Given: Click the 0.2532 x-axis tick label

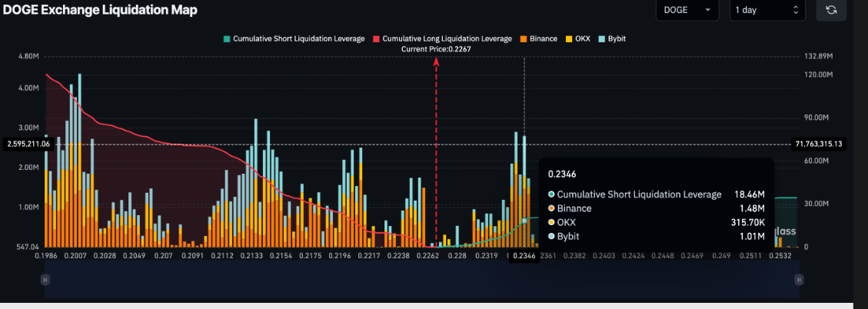Looking at the screenshot, I should coord(780,256).
